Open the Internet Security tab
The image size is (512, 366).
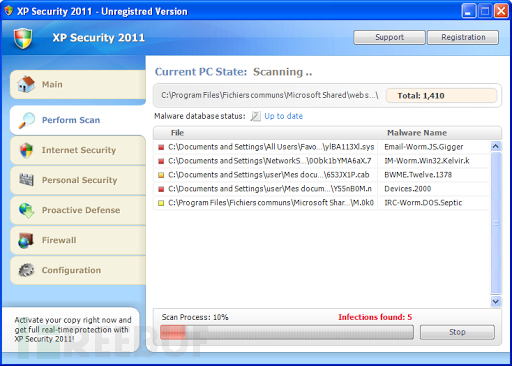[x=78, y=150]
